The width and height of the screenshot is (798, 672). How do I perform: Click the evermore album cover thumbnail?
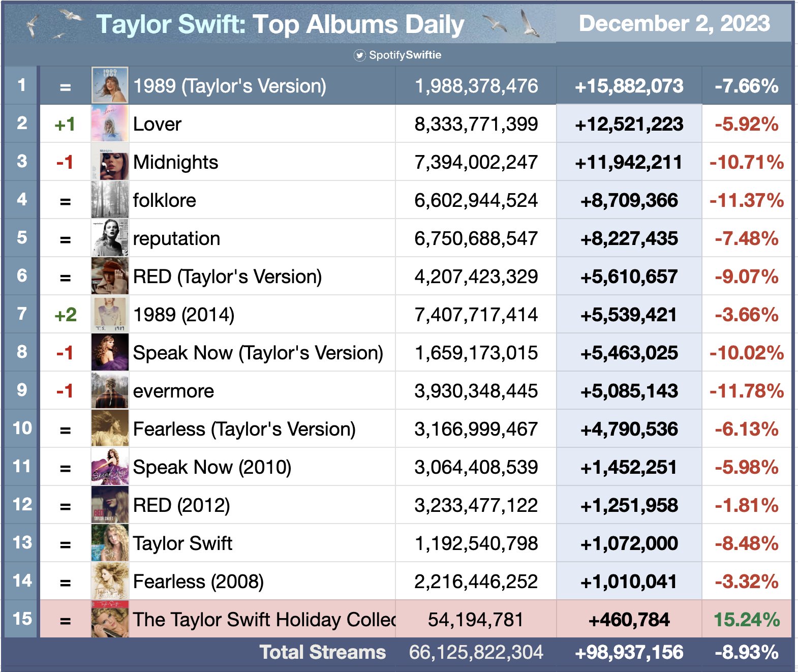(110, 390)
